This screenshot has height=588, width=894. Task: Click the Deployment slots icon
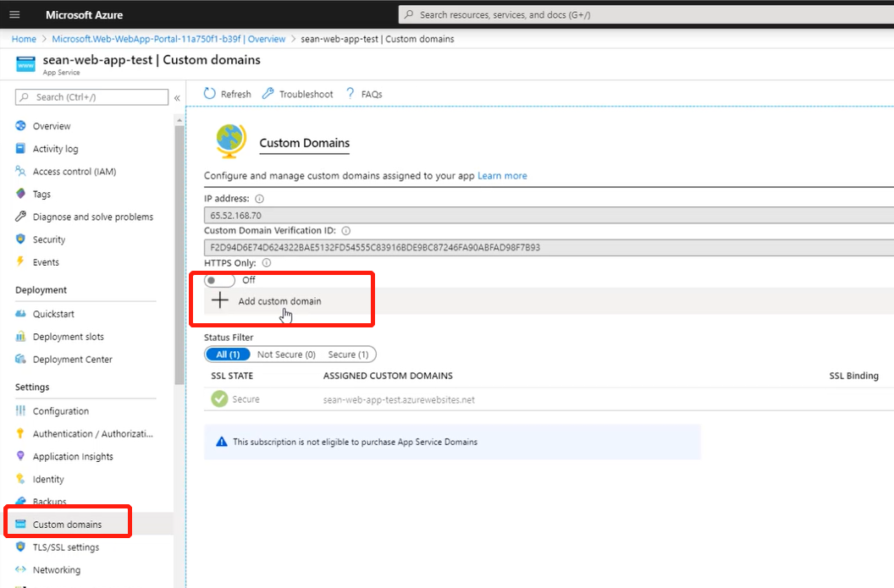[x=20, y=336]
